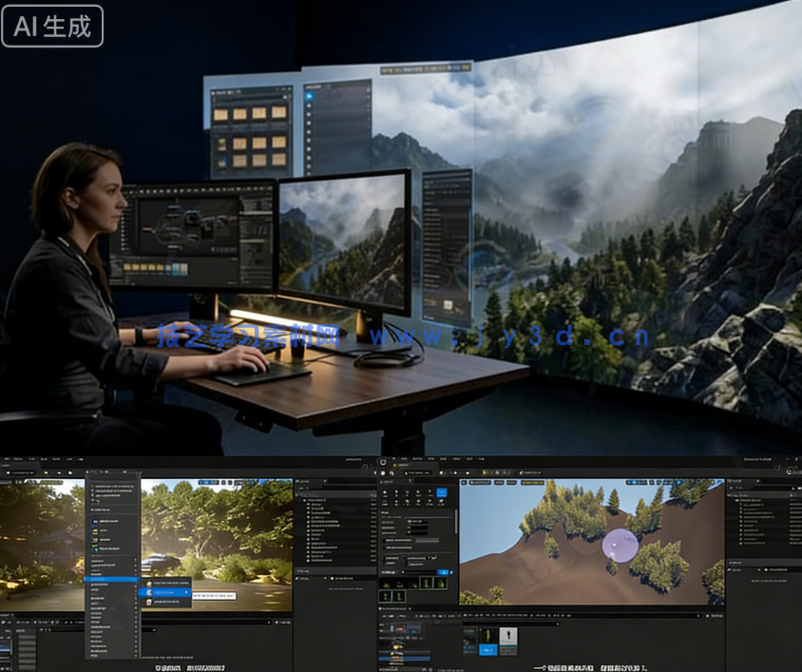This screenshot has height=672, width=802.
Task: Click the small blue button in foliage panel
Action: pyautogui.click(x=443, y=573)
